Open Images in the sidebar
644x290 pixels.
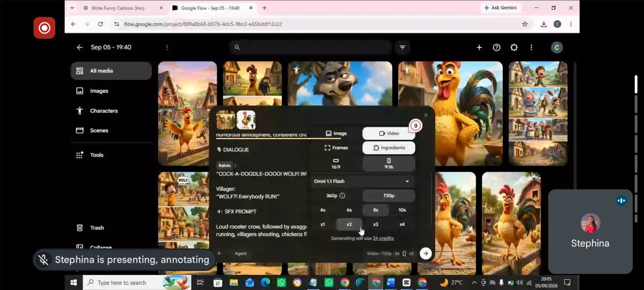[x=111, y=91]
